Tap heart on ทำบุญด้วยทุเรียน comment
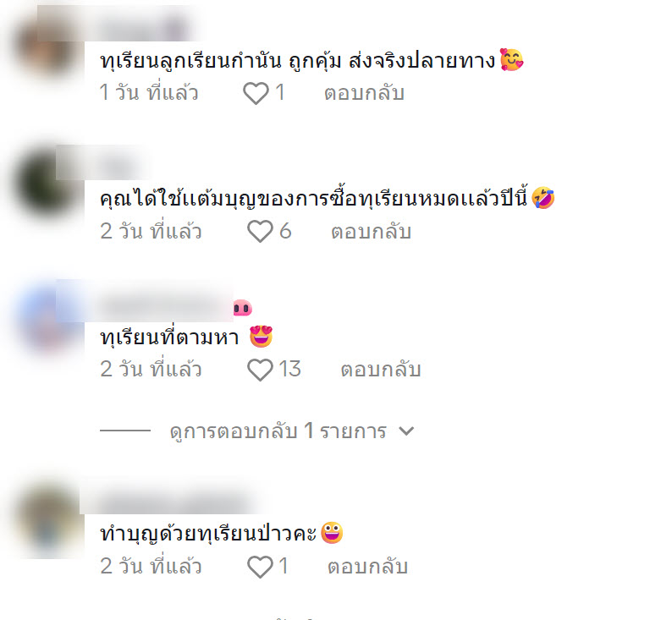The height and width of the screenshot is (620, 672). point(260,567)
